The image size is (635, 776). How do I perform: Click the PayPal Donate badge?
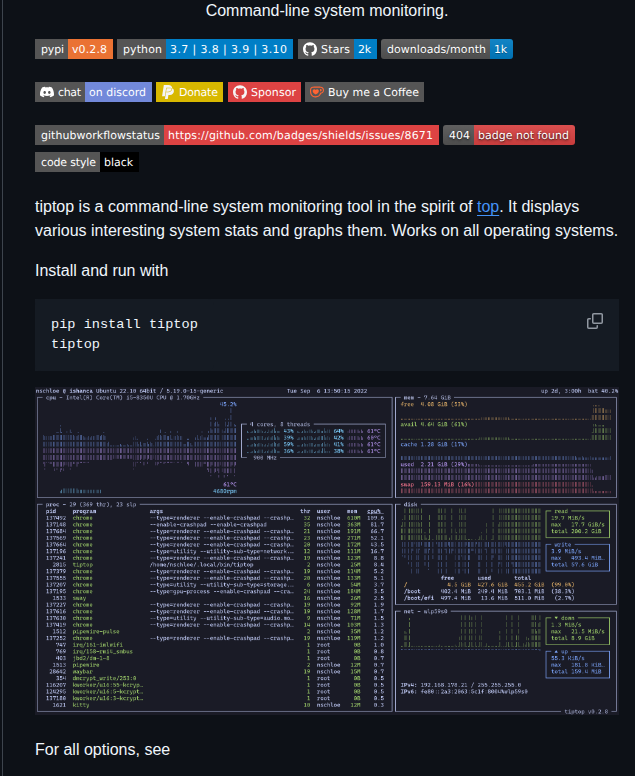190,92
